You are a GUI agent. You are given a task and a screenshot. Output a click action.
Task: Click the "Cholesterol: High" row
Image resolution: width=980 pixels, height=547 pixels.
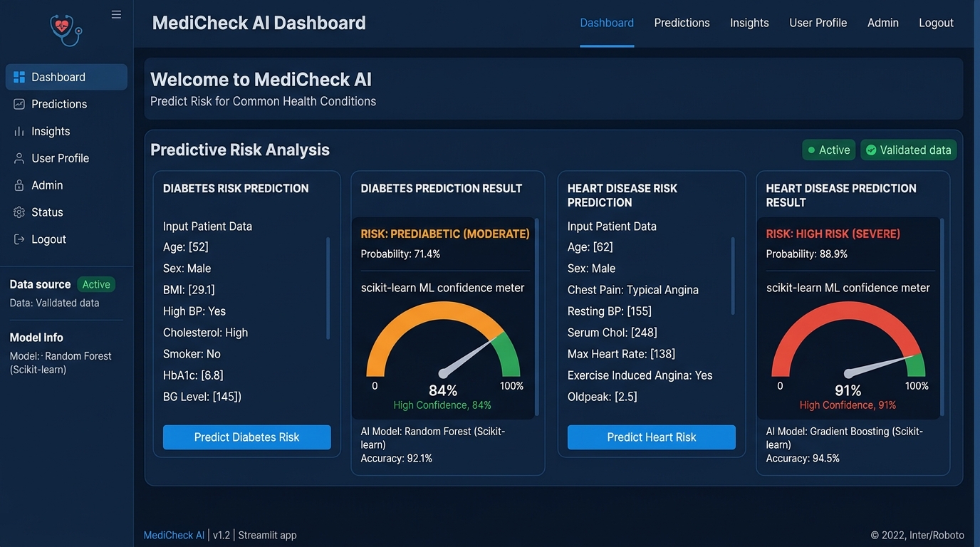(206, 333)
